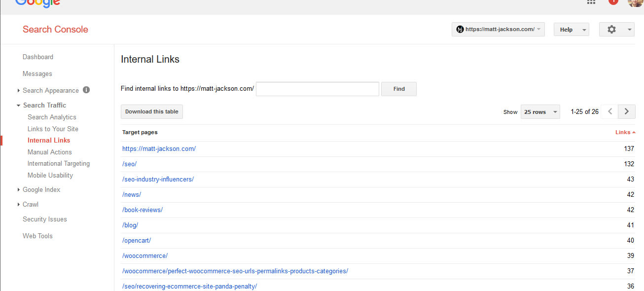
Task: Open the /seo-industry-influencers/ link
Action: (158, 179)
